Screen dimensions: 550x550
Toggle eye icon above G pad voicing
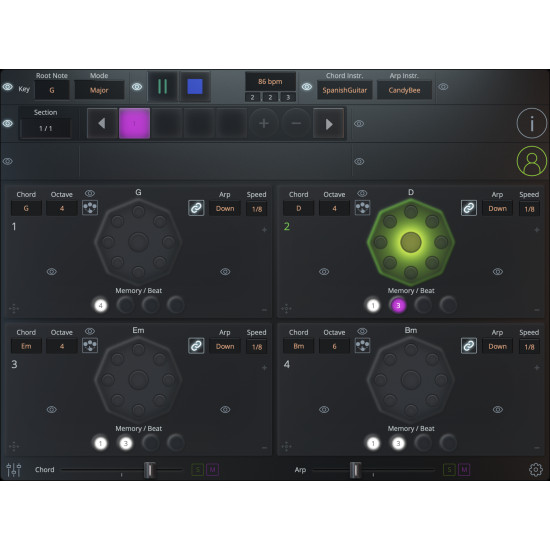(x=90, y=193)
